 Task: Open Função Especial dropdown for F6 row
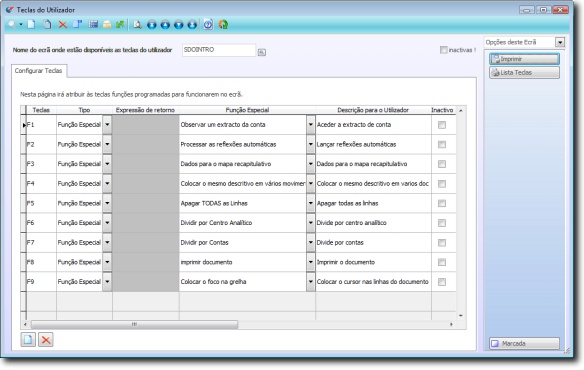(311, 223)
